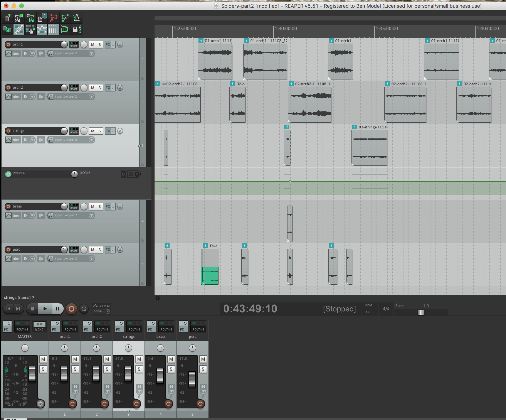
Task: Click the brass pan knob in the mixer
Action: coord(161,348)
